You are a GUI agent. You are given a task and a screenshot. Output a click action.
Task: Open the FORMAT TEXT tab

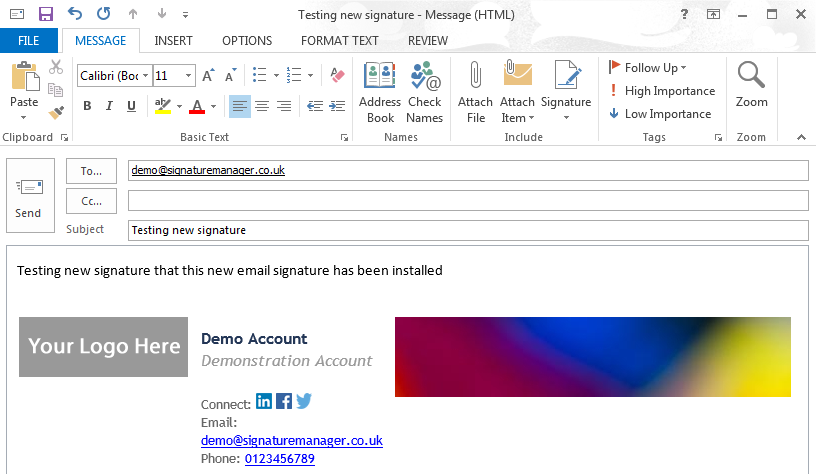340,41
